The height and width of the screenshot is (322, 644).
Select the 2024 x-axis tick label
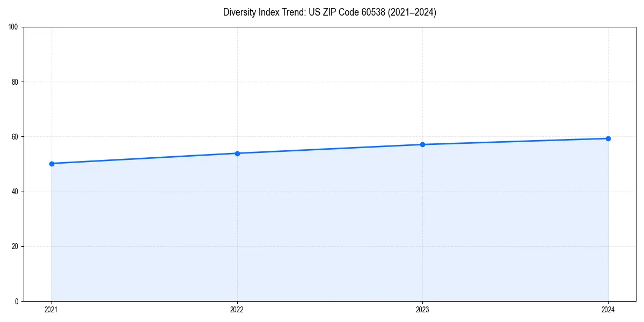[608, 310]
